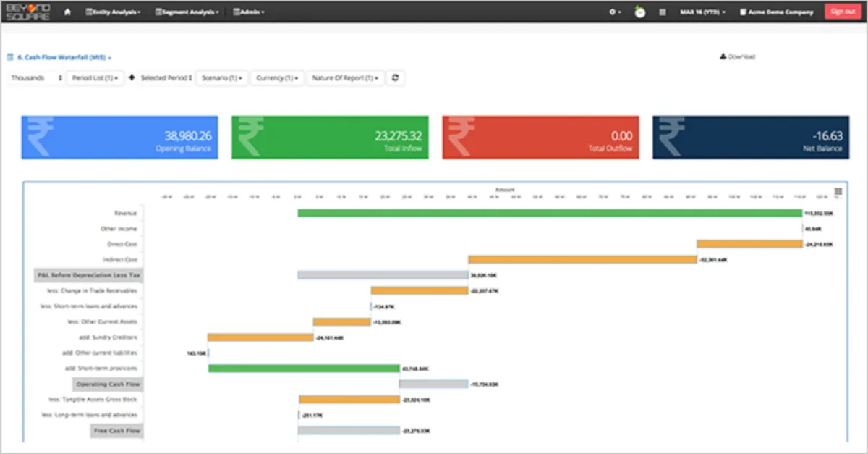Click the green clock status icon
The height and width of the screenshot is (454, 868).
[x=640, y=12]
